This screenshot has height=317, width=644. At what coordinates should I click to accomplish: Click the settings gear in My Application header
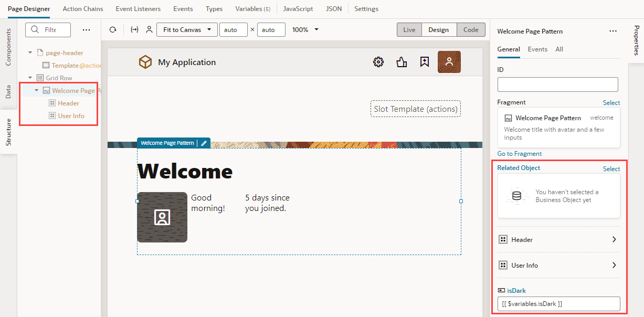tap(378, 62)
